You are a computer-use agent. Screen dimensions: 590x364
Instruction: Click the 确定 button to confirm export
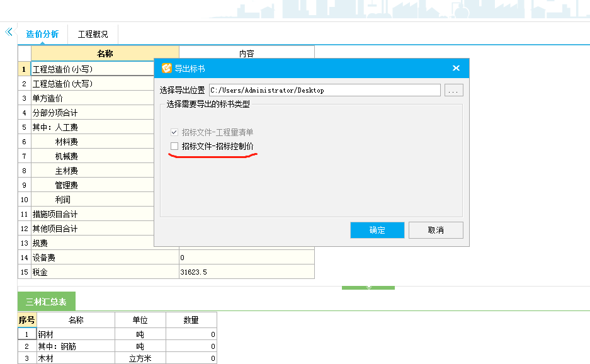(377, 230)
